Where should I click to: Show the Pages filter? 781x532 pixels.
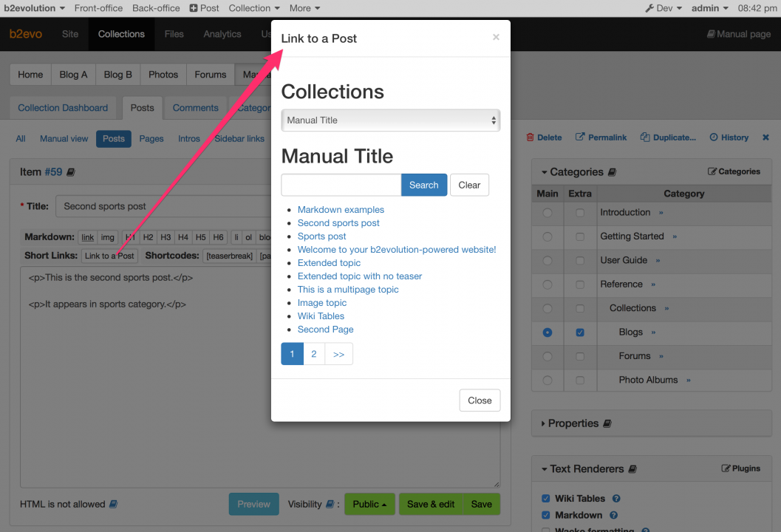pos(151,138)
